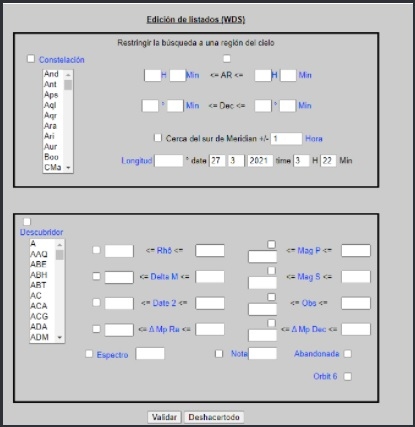The width and height of the screenshot is (415, 427).
Task: Click the Validar button
Action: coord(164,417)
